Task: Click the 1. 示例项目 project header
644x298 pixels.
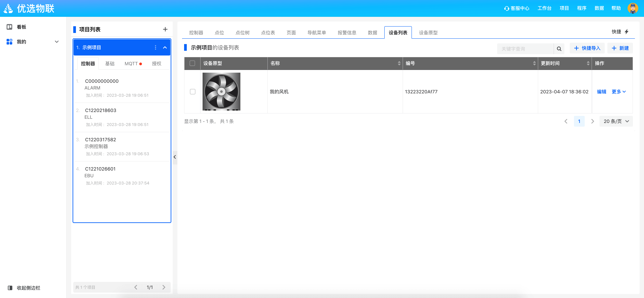Action: [x=122, y=47]
